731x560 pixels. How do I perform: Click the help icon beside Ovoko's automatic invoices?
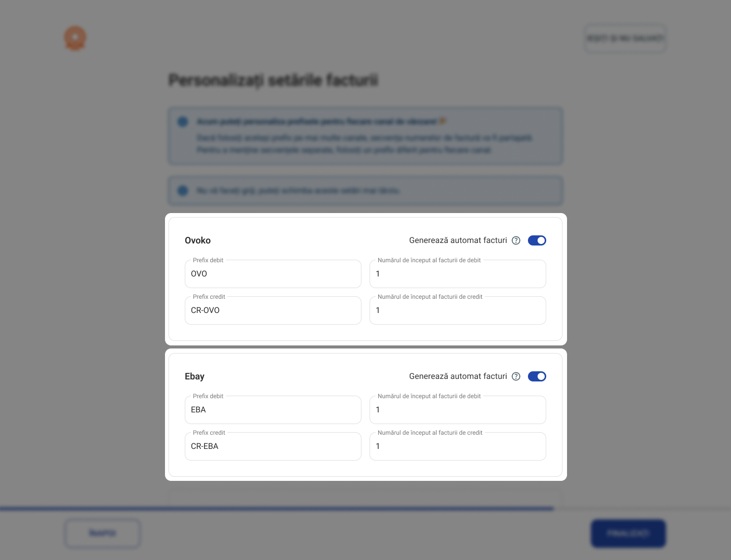click(516, 240)
